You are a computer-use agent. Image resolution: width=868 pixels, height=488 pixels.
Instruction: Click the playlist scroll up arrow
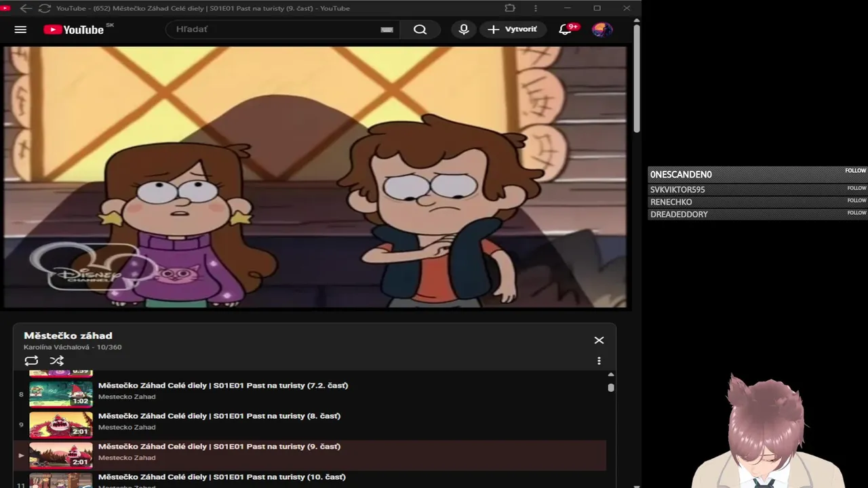click(611, 374)
